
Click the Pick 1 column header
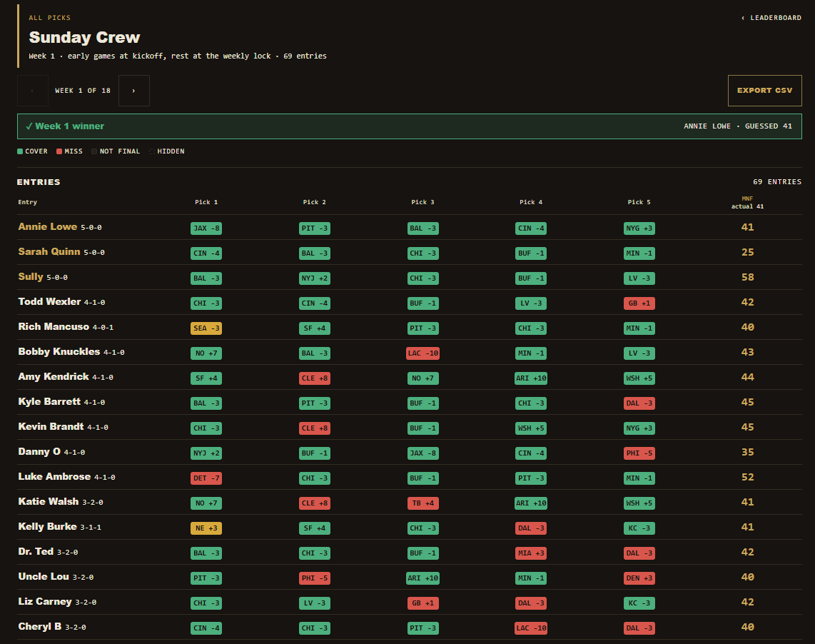click(206, 202)
